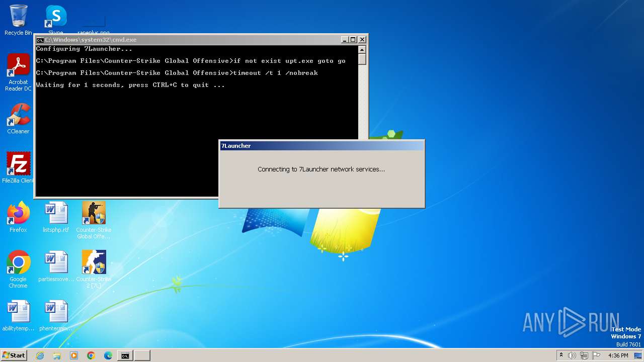Click 'Connecting to 7Launcher network services...' text

(x=321, y=169)
